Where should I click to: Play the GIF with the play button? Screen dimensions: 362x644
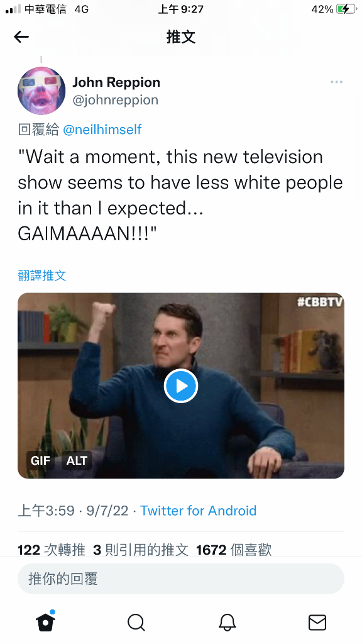181,386
